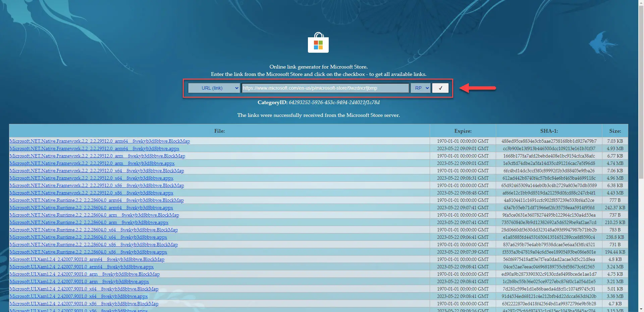
Task: Open the Framework.2.2 arm64 BlockMap link
Action: 100,141
